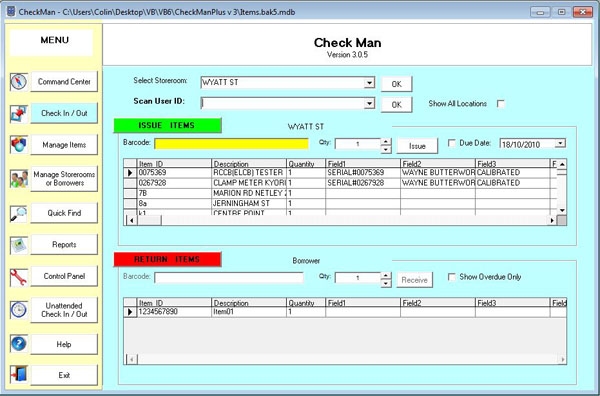The width and height of the screenshot is (600, 396).
Task: Open Manage Items section
Action: click(x=64, y=145)
